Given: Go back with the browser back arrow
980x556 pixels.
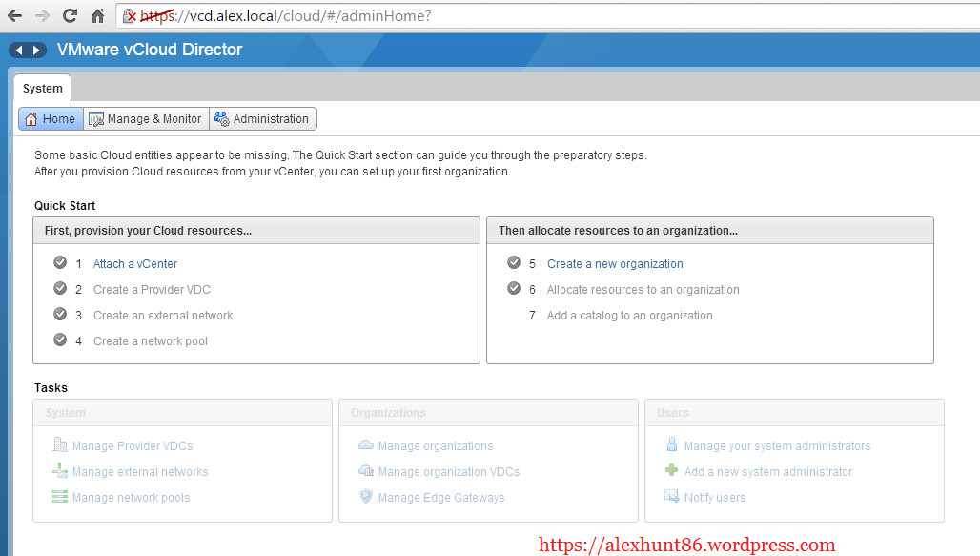Looking at the screenshot, I should click(14, 15).
